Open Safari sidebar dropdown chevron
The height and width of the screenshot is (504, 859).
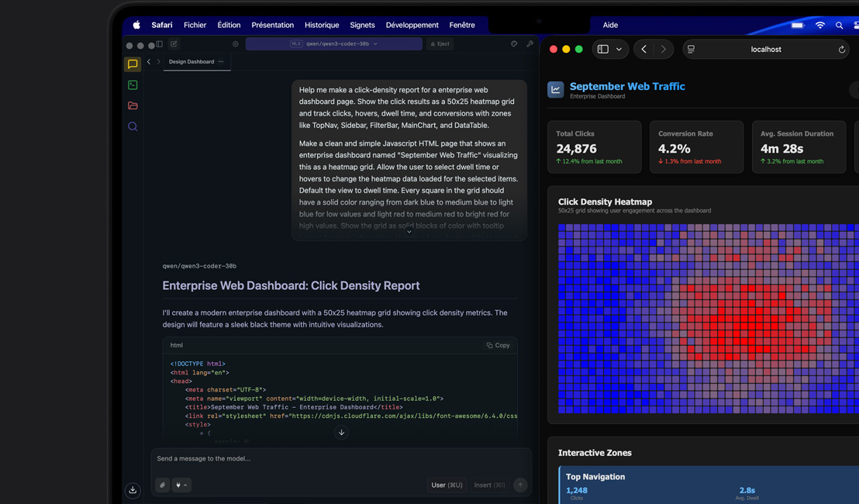coord(619,50)
